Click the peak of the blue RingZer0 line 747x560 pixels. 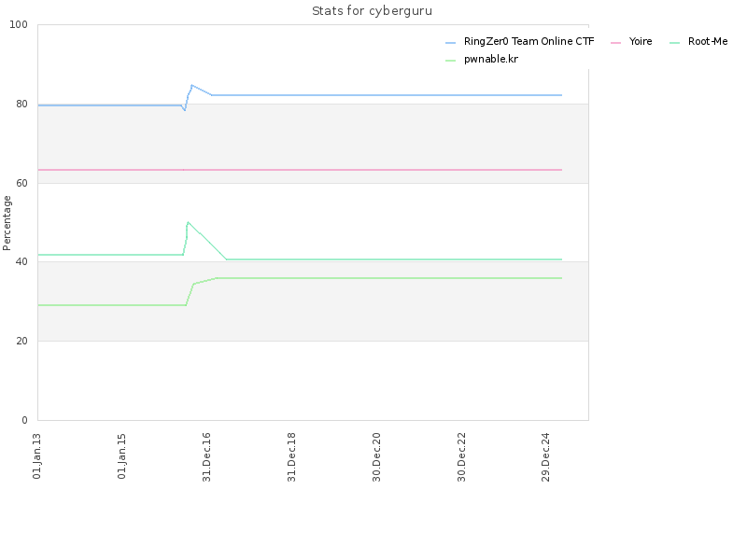pyautogui.click(x=191, y=85)
